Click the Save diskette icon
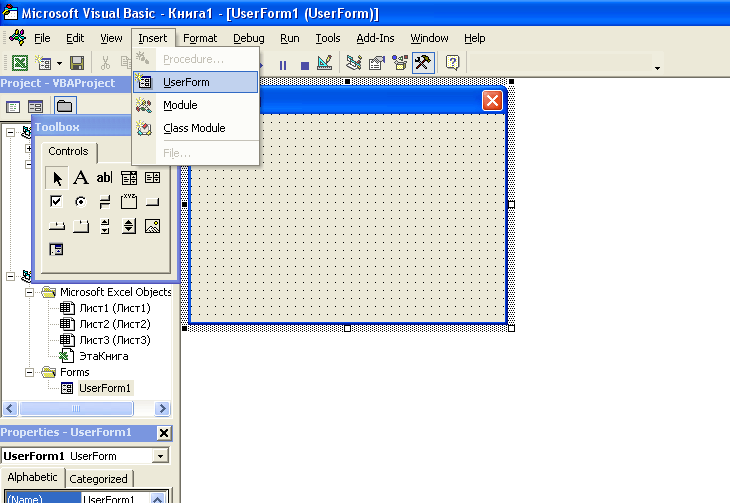Image resolution: width=730 pixels, height=503 pixels. pos(77,62)
